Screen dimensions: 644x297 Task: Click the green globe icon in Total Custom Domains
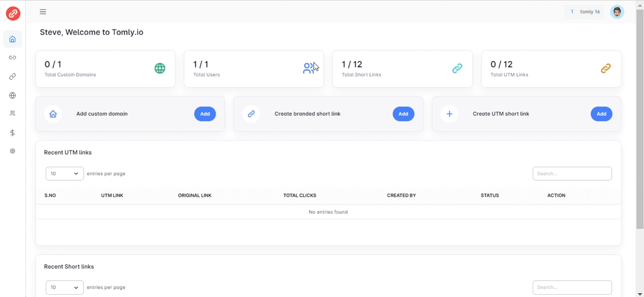pos(160,68)
